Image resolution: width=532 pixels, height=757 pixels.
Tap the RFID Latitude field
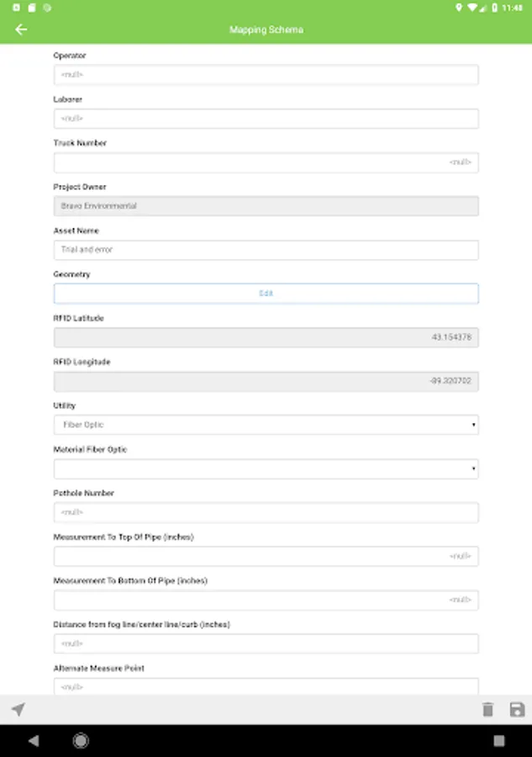point(266,337)
